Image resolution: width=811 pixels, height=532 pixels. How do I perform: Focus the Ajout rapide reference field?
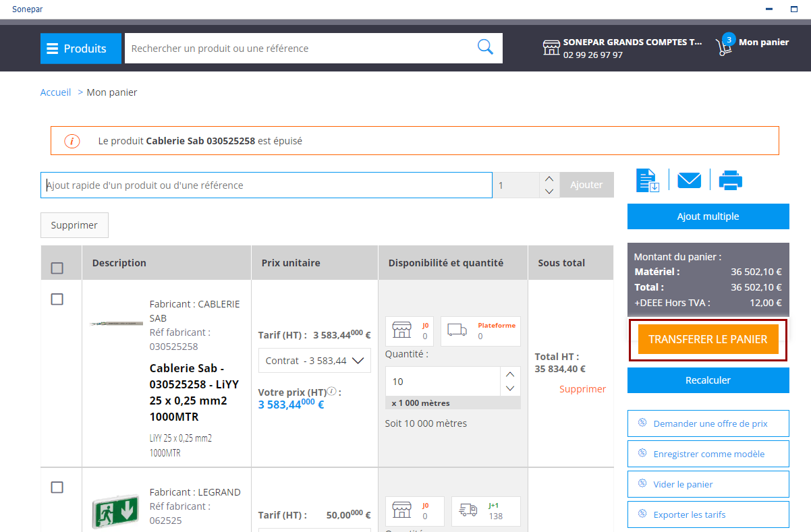pos(267,185)
